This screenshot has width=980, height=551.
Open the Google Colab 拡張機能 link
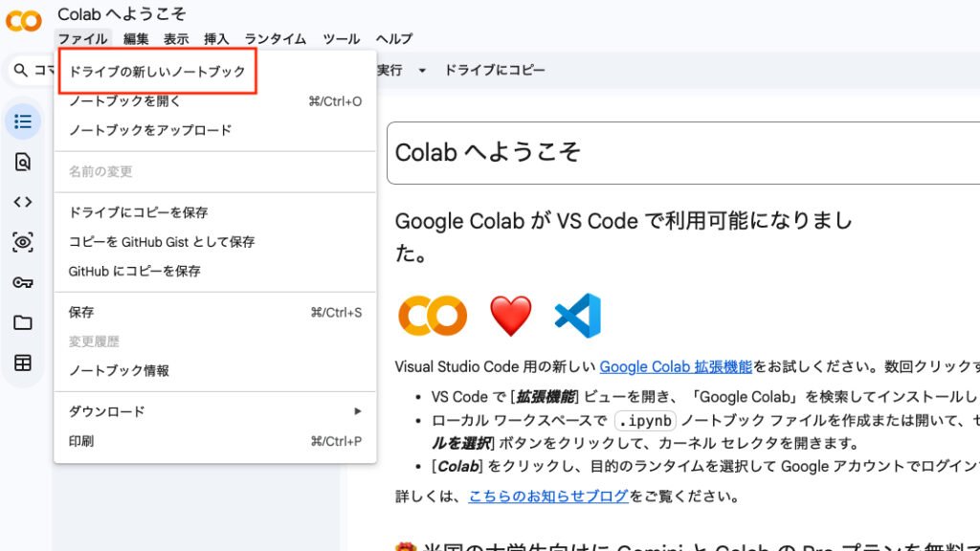tap(676, 366)
